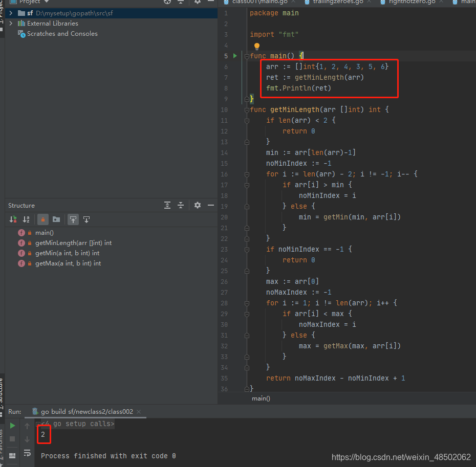Run main() from the line 5 gutter arrow
The image size is (476, 467).
[235, 56]
